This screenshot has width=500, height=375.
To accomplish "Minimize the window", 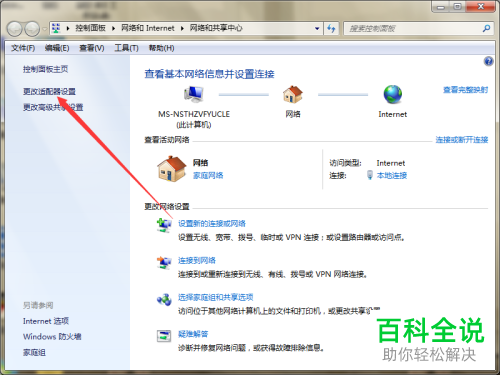I will click(442, 7).
